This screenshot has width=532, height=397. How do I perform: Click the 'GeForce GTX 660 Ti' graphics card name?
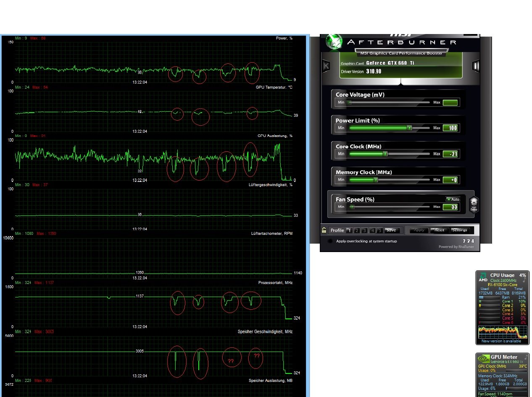click(x=390, y=63)
